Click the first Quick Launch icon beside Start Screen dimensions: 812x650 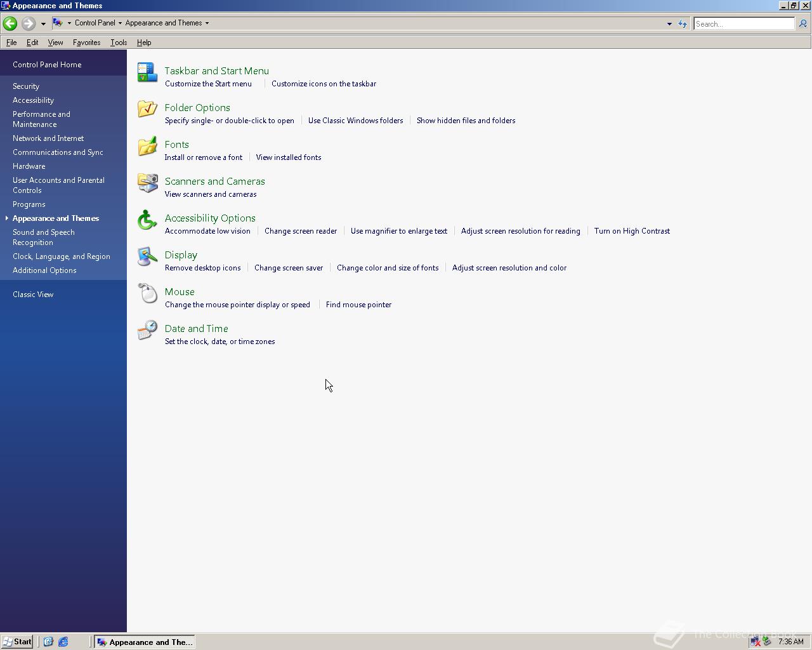pyautogui.click(x=48, y=642)
